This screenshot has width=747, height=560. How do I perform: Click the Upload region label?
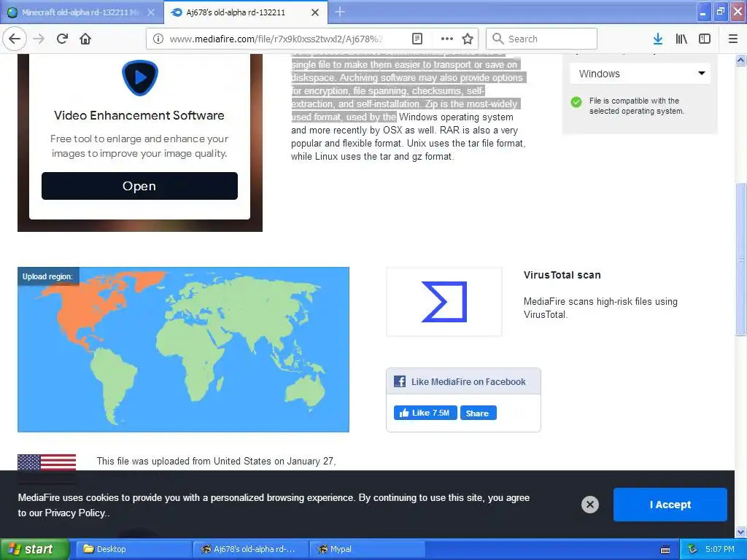pyautogui.click(x=47, y=276)
